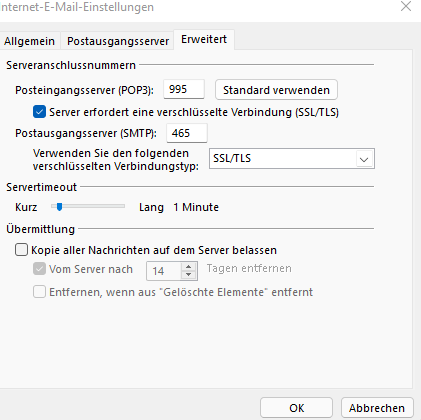Click the SMTP port field showing 465
The height and width of the screenshot is (420, 421).
187,133
